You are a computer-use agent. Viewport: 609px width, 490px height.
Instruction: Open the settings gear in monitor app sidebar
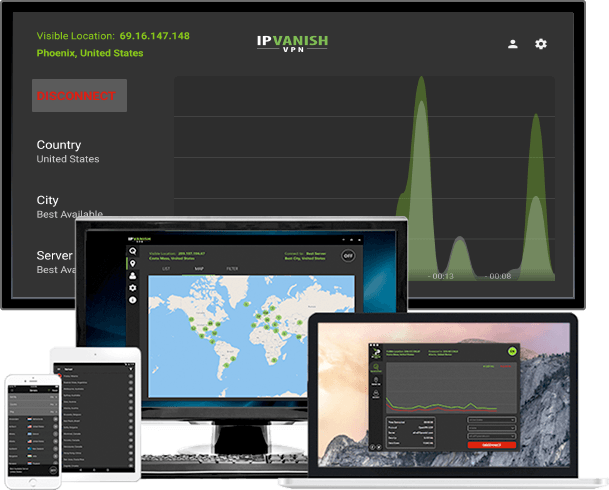pyautogui.click(x=132, y=288)
